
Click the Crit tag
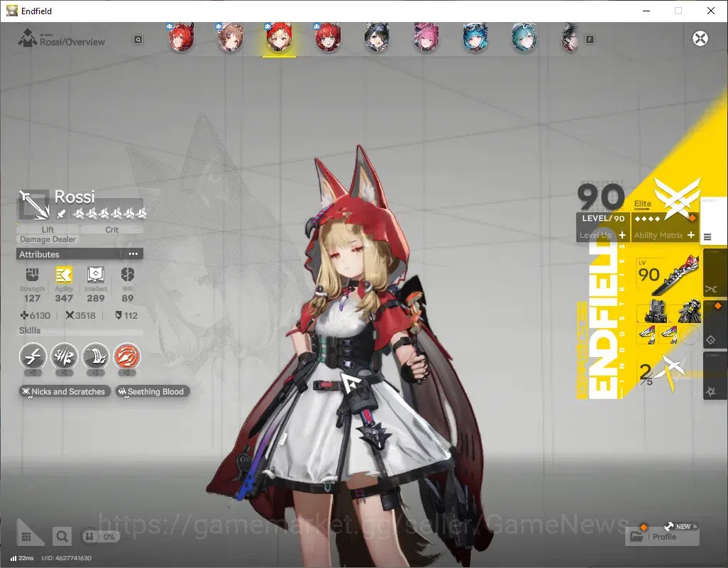(112, 229)
